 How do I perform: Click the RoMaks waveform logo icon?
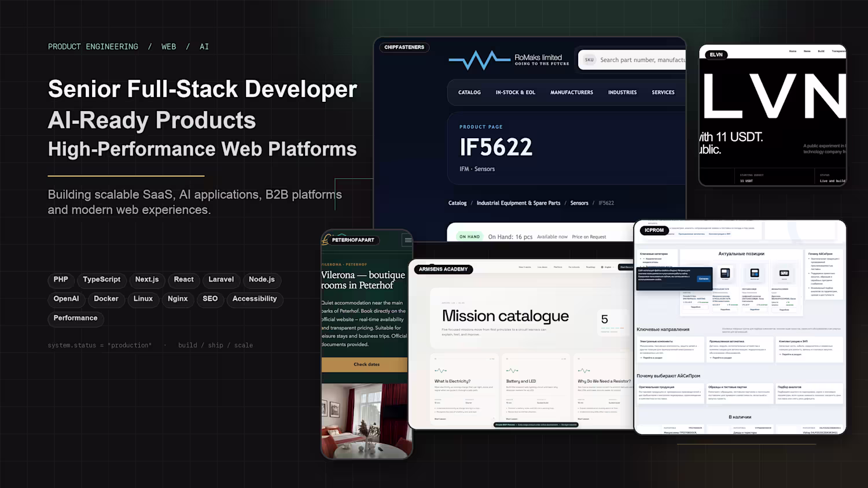[480, 60]
